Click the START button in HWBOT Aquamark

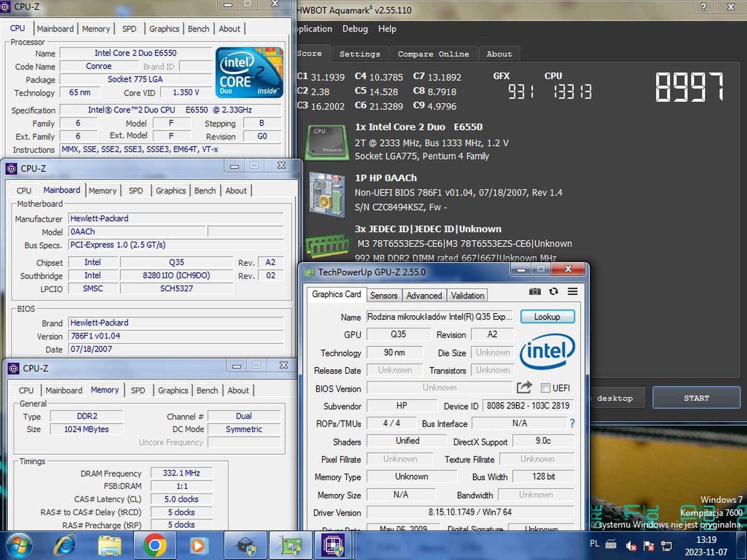(696, 398)
